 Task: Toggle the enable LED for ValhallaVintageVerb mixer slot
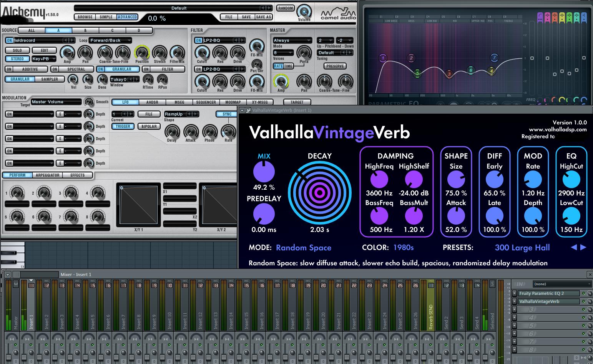583,301
